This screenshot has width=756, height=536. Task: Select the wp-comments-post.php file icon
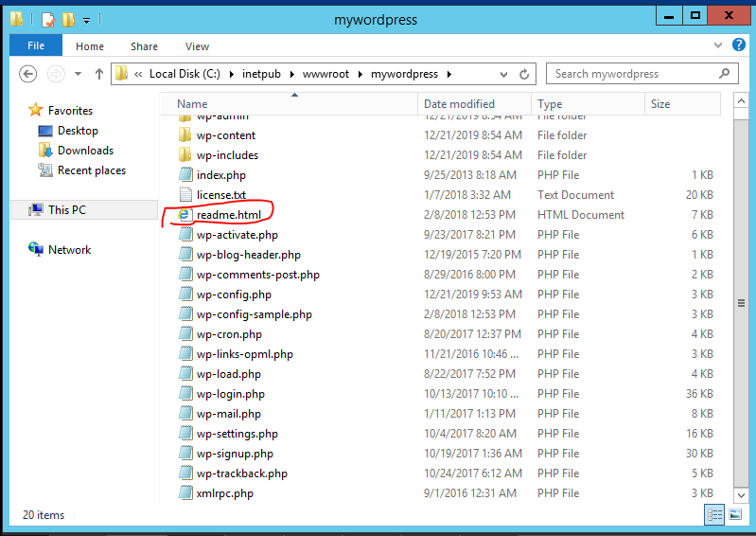click(x=185, y=274)
